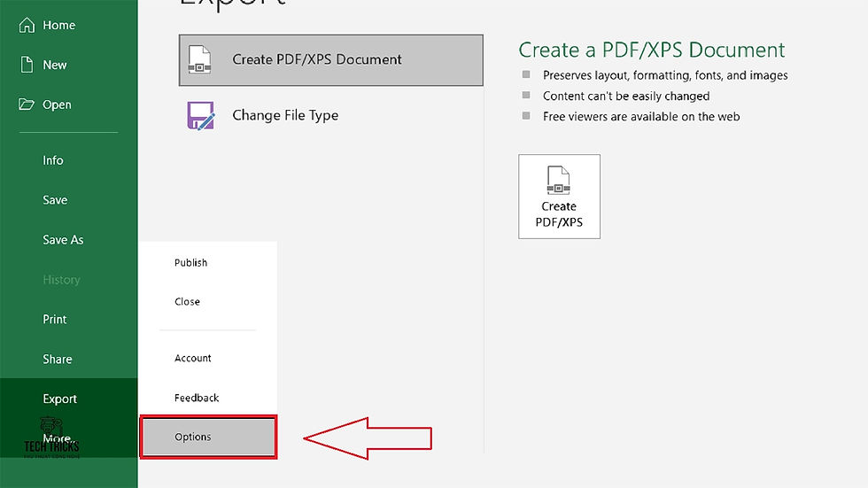Select the Create PDF/XPS Document option
The width and height of the screenshot is (868, 488).
click(x=331, y=59)
